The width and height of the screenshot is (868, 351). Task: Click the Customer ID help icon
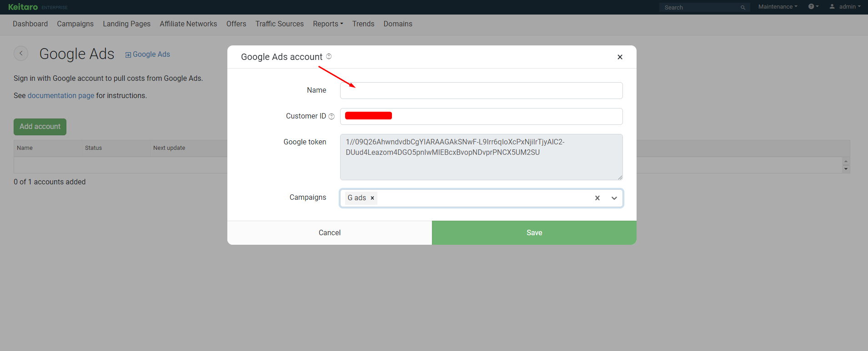(x=331, y=116)
